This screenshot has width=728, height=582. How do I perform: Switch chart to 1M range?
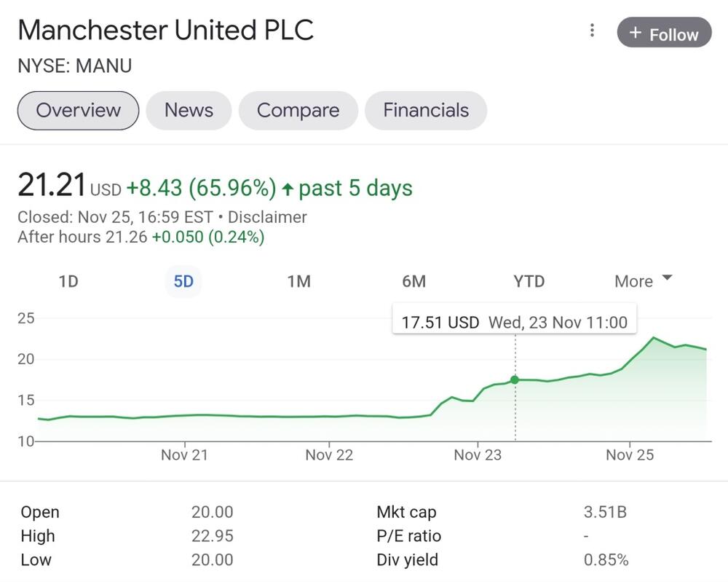(x=298, y=281)
